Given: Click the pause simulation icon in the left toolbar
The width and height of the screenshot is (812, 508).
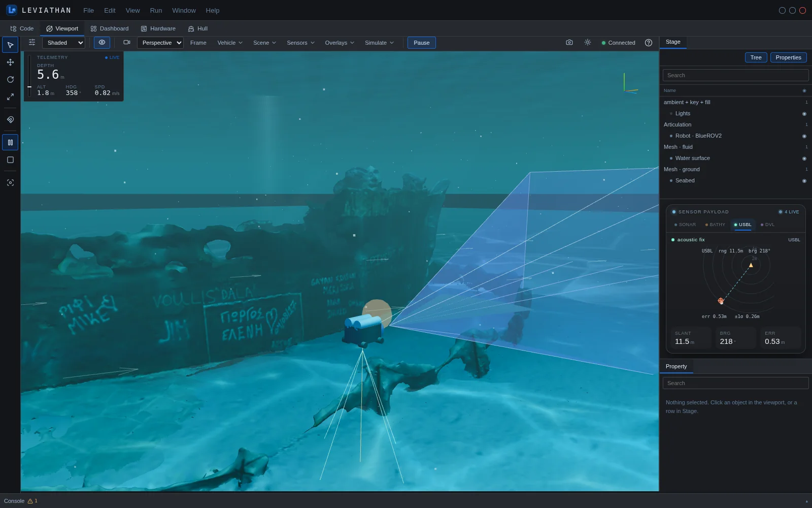Looking at the screenshot, I should [10, 142].
